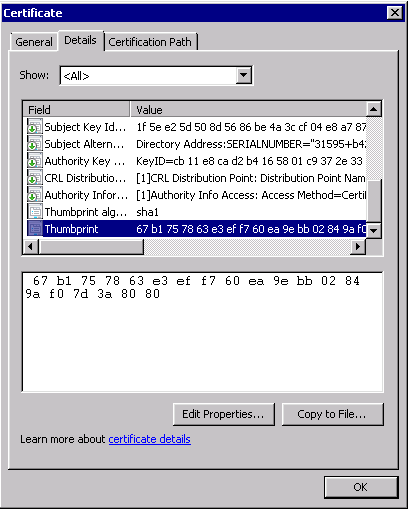Image resolution: width=408 pixels, height=509 pixels.
Task: Click the field list's scroll down arrow
Action: pos(374,230)
